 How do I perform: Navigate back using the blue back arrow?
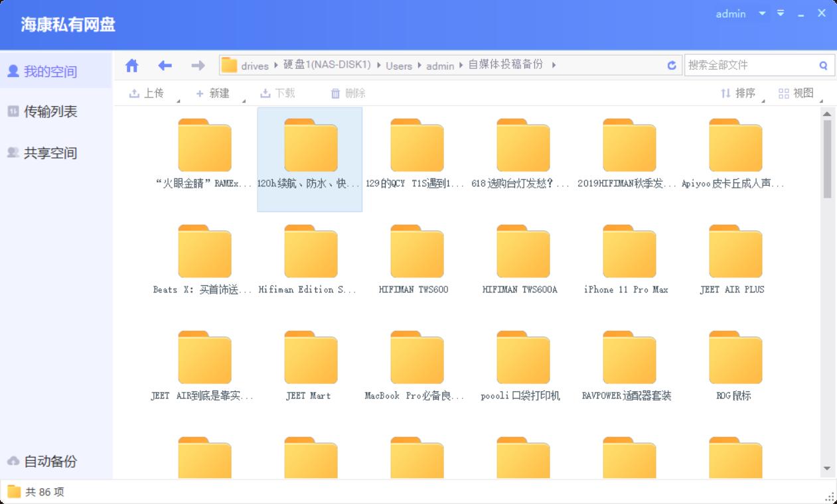point(165,65)
